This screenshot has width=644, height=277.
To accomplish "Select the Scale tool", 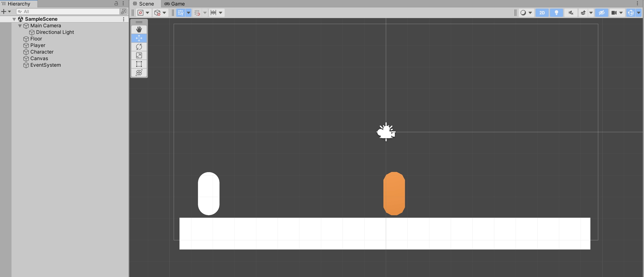I will 139,55.
